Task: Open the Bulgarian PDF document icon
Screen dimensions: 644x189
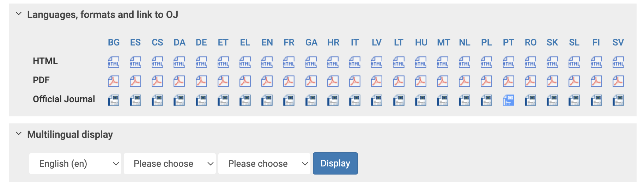Action: coord(114,81)
